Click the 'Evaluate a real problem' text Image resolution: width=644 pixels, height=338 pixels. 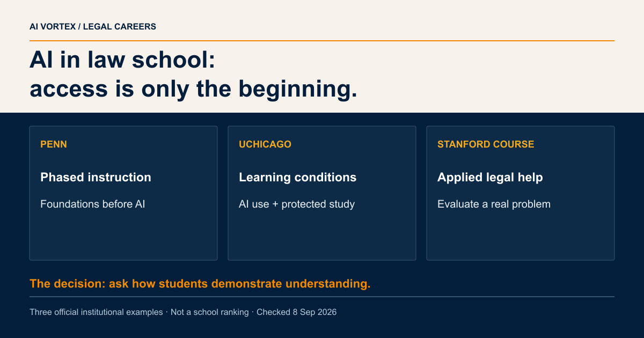tap(494, 204)
